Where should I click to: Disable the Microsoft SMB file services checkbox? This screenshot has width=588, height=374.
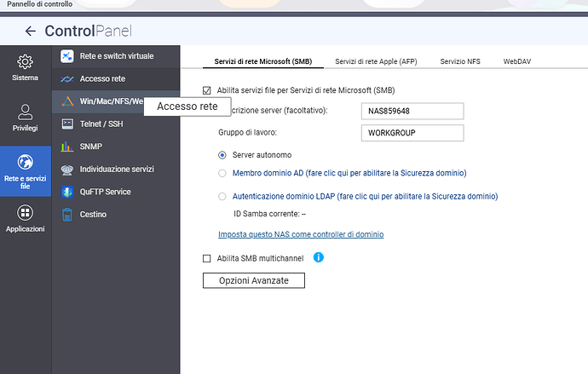[x=207, y=90]
